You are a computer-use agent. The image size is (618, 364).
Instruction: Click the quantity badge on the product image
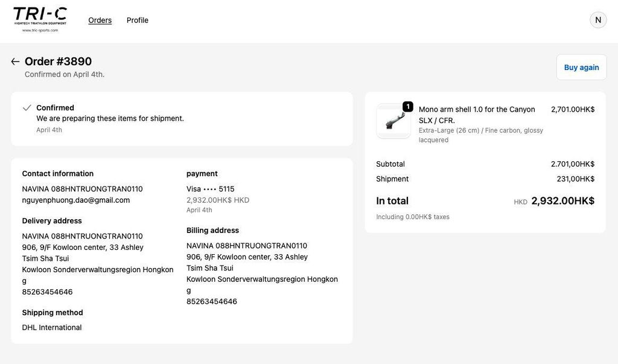[407, 106]
